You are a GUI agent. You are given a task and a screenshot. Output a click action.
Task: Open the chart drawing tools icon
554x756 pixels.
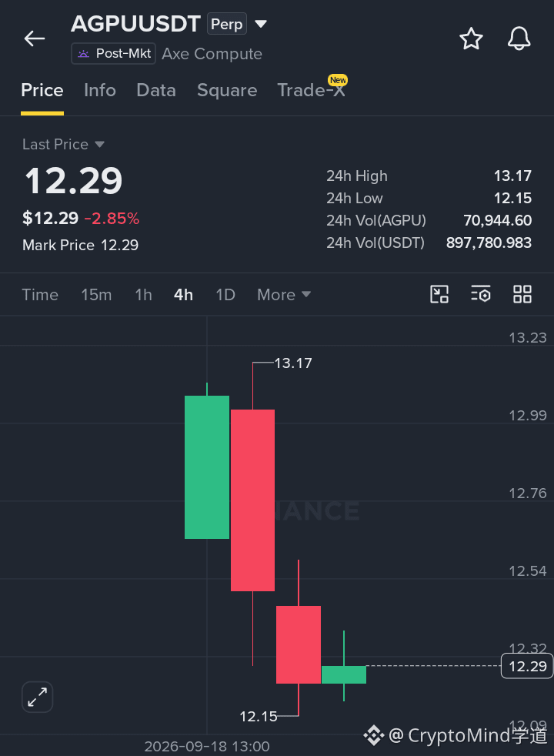pos(439,294)
